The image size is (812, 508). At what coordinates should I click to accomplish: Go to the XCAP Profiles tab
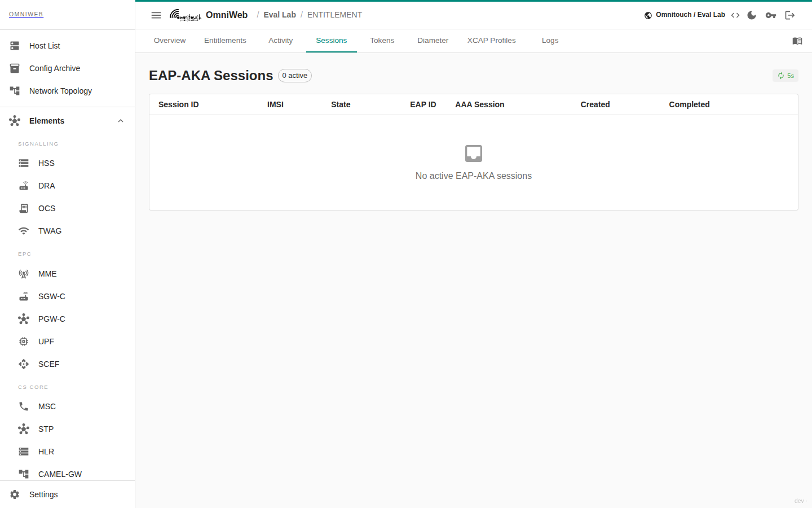click(x=492, y=41)
